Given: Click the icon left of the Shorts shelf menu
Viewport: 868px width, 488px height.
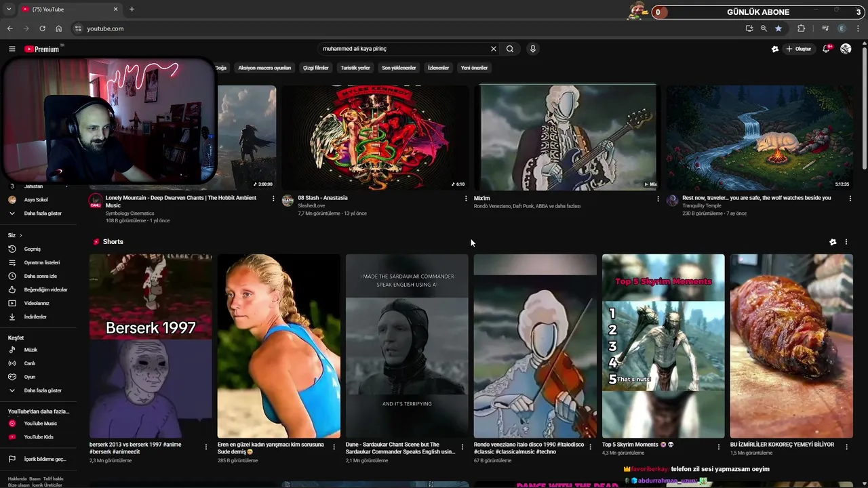Looking at the screenshot, I should [x=833, y=242].
